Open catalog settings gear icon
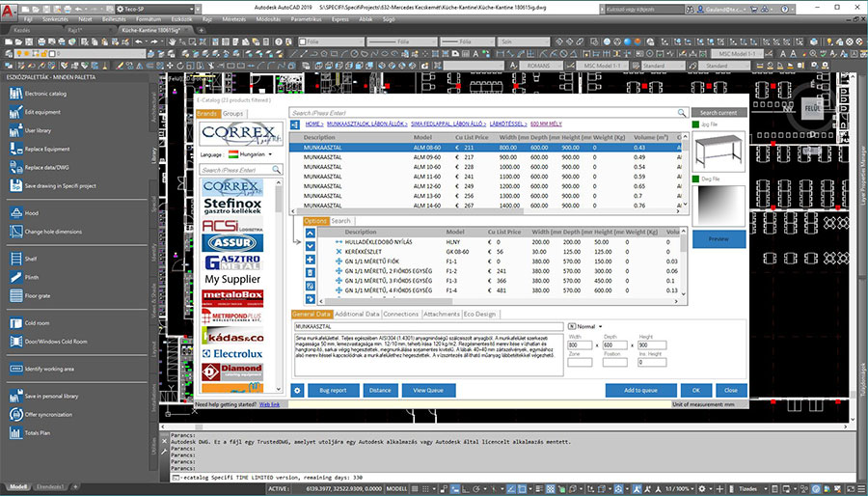Viewport: 868px width, 496px height. pyautogui.click(x=298, y=390)
